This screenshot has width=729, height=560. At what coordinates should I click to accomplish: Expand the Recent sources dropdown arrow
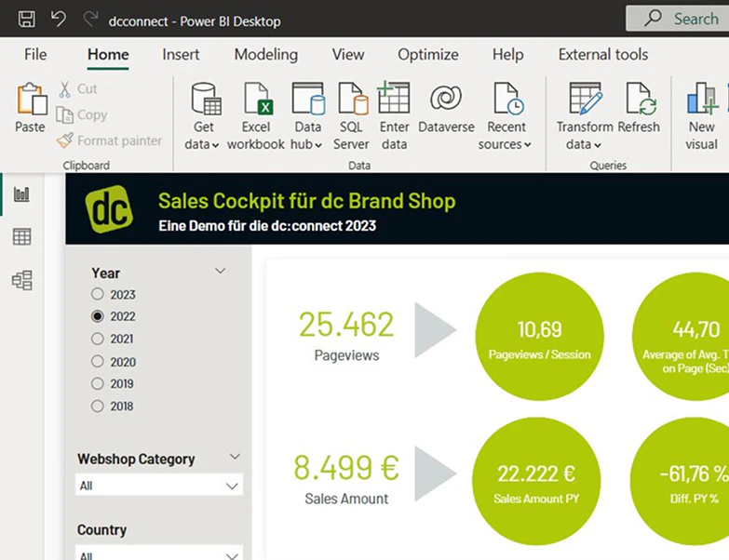click(528, 145)
